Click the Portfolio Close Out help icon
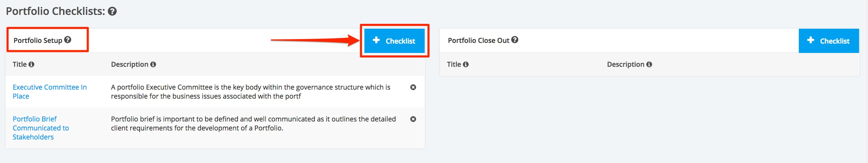Screen dimensions: 868x163 pyautogui.click(x=515, y=40)
